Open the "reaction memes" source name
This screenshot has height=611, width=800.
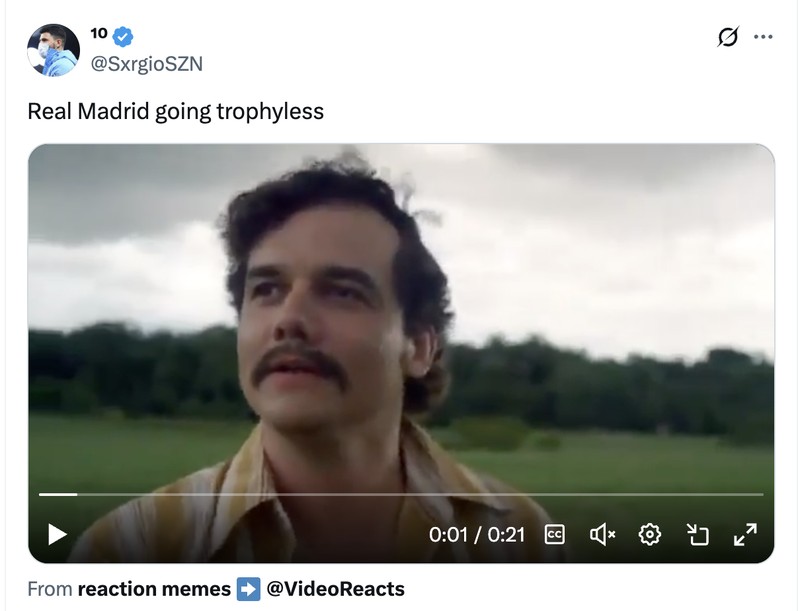tap(154, 589)
